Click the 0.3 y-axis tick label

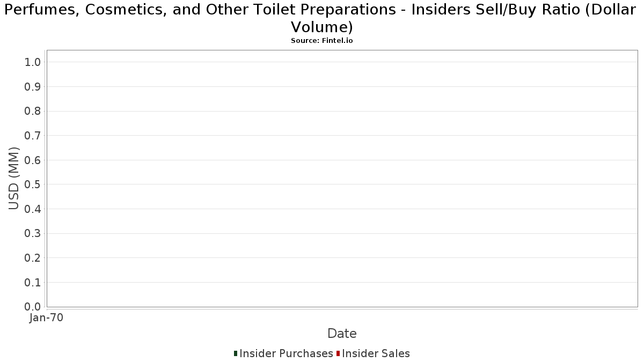click(x=33, y=233)
